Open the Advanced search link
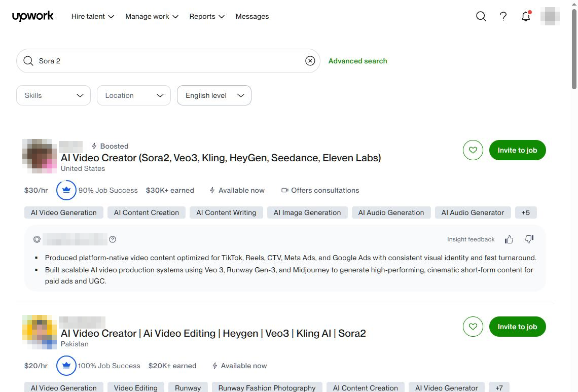 point(357,61)
